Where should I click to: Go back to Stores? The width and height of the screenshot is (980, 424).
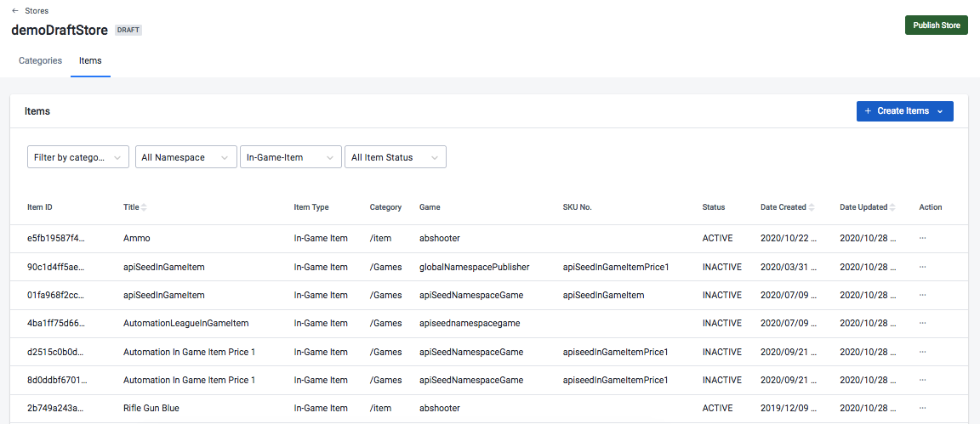[30, 10]
